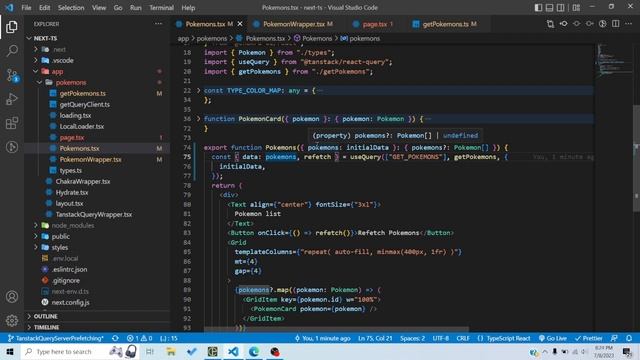This screenshot has height=360, width=640.
Task: Collapse the pokemons folder
Action: [40, 82]
